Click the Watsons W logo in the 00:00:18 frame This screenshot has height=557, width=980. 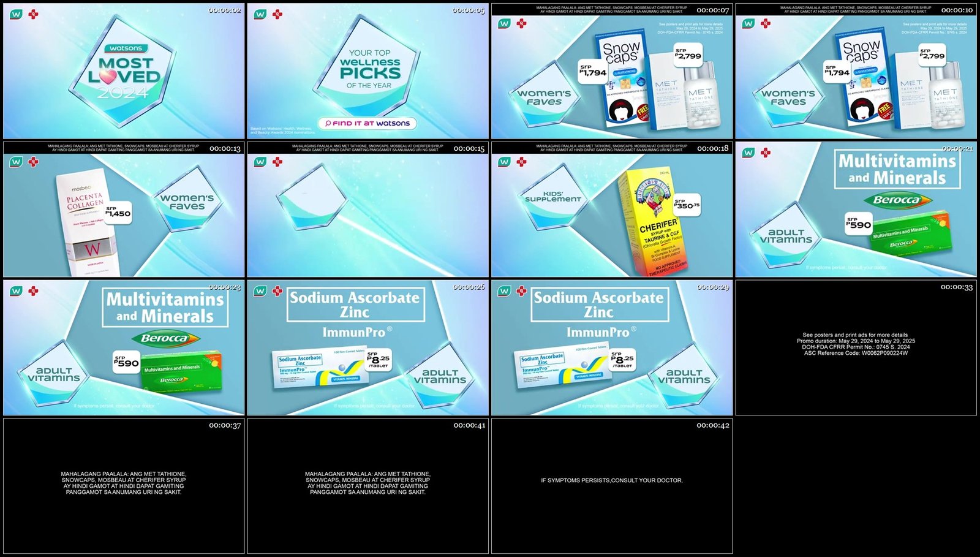(x=504, y=162)
